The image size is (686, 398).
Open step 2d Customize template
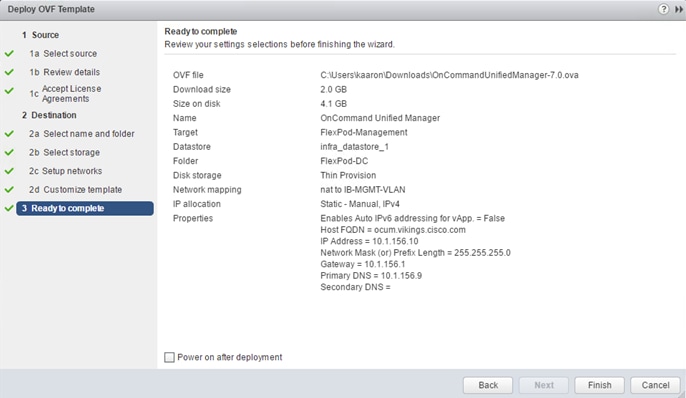pos(76,189)
